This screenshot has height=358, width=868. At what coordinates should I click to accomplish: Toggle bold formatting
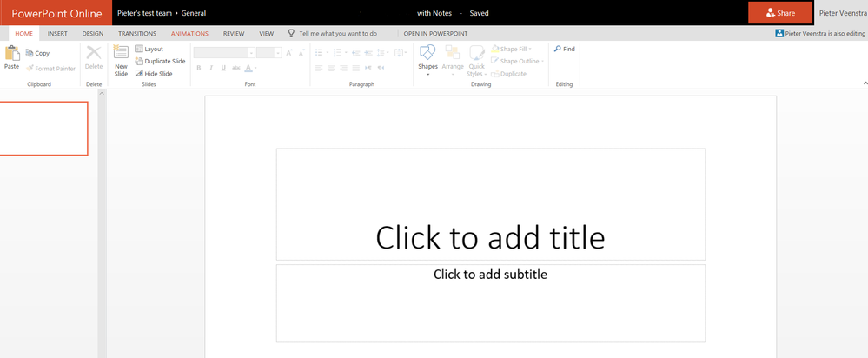(199, 68)
